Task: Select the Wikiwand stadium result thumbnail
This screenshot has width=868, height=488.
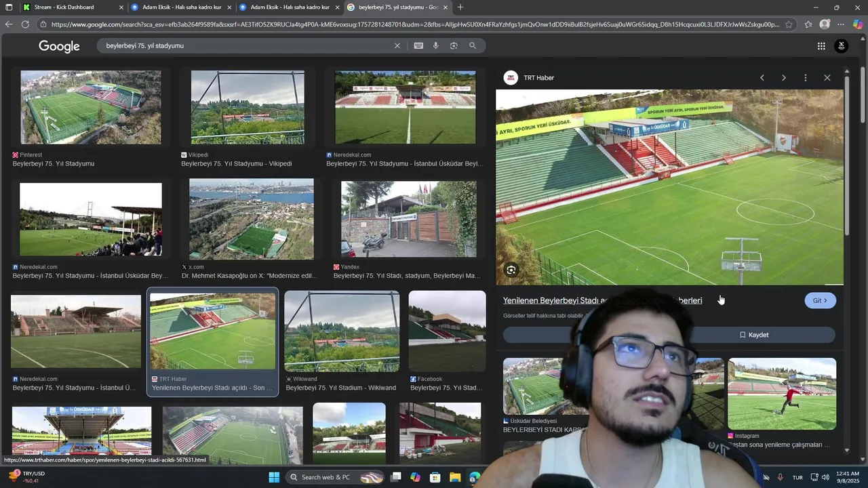Action: (x=342, y=331)
